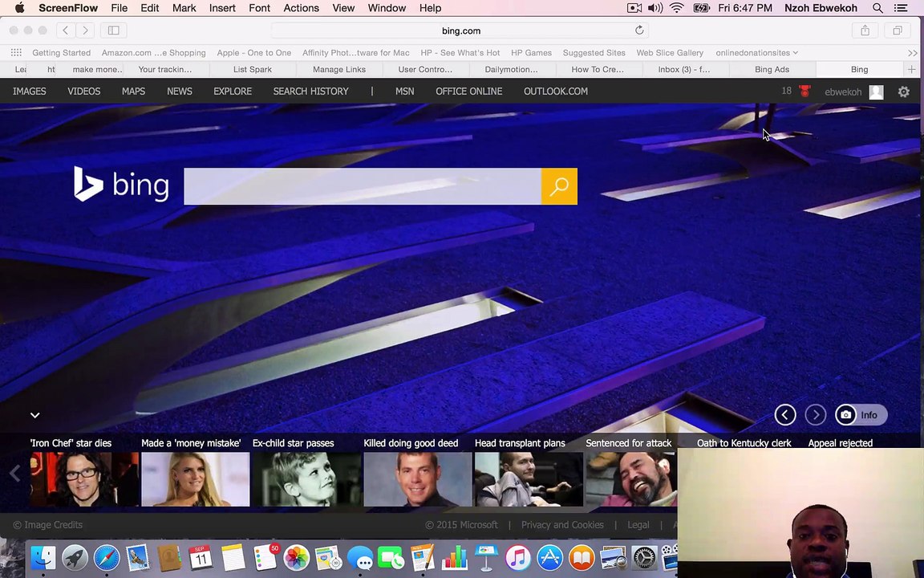Image resolution: width=924 pixels, height=578 pixels.
Task: Click ScreenFlow recording camera menu bar icon
Action: pyautogui.click(x=634, y=8)
